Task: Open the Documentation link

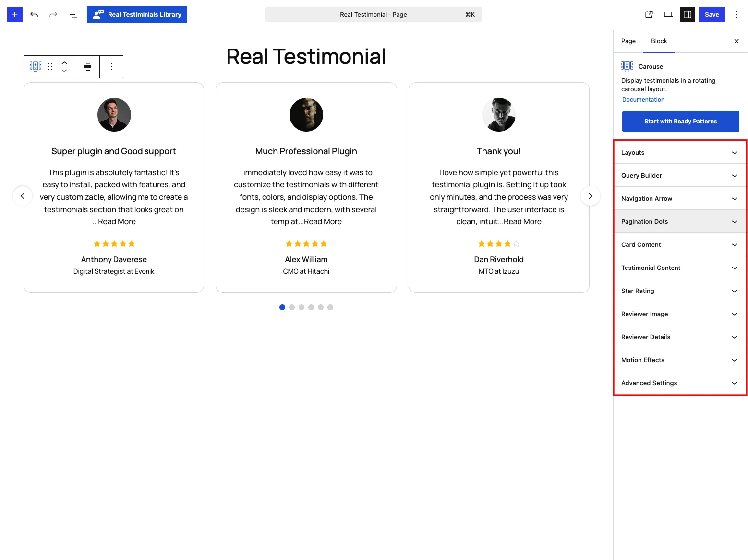Action: pos(643,100)
